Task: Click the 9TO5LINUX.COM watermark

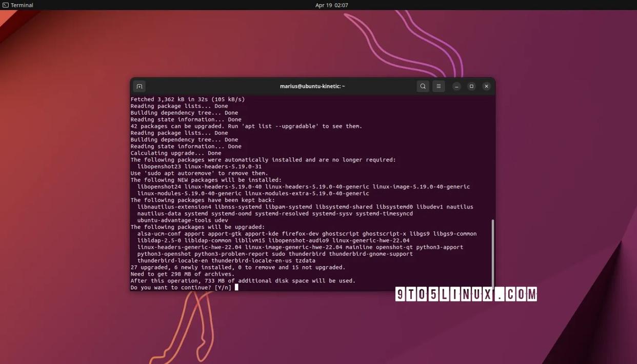Action: point(466,294)
